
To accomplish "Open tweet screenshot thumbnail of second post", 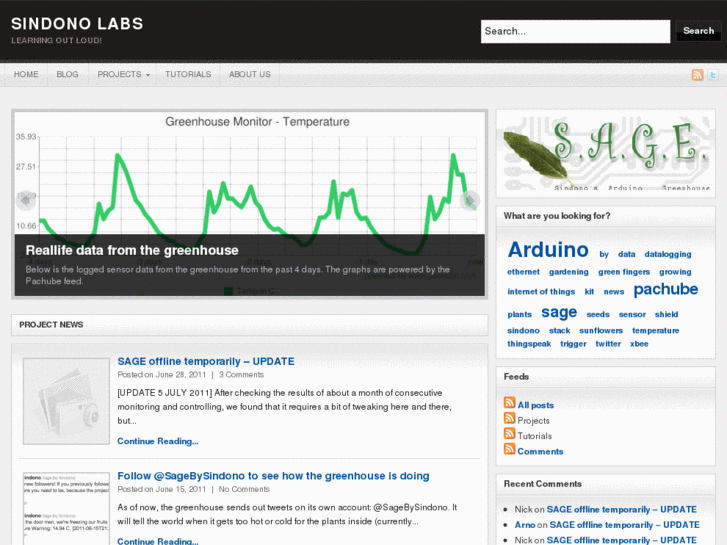I will coord(66,508).
